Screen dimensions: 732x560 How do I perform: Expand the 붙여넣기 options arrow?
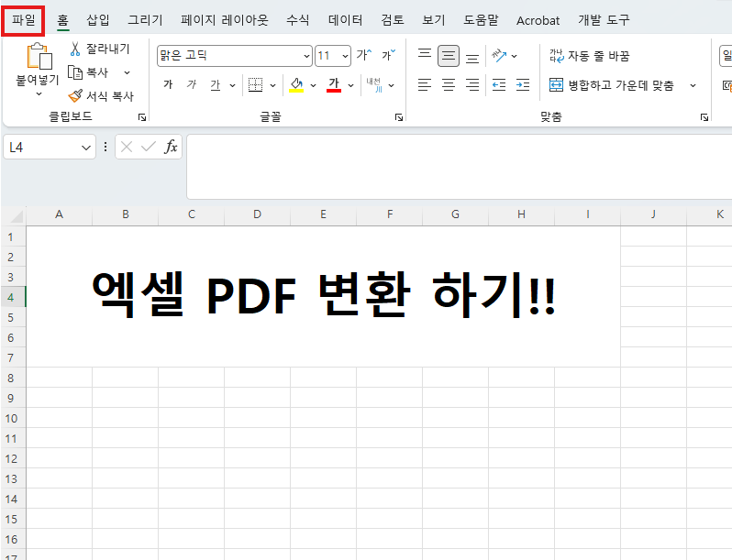pos(39,93)
